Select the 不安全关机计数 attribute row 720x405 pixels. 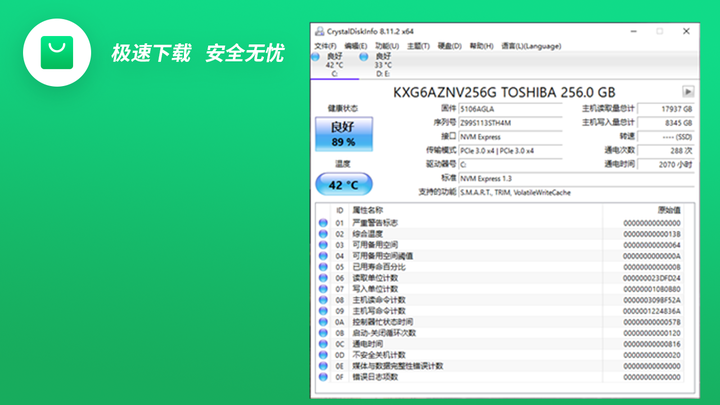[x=500, y=355]
